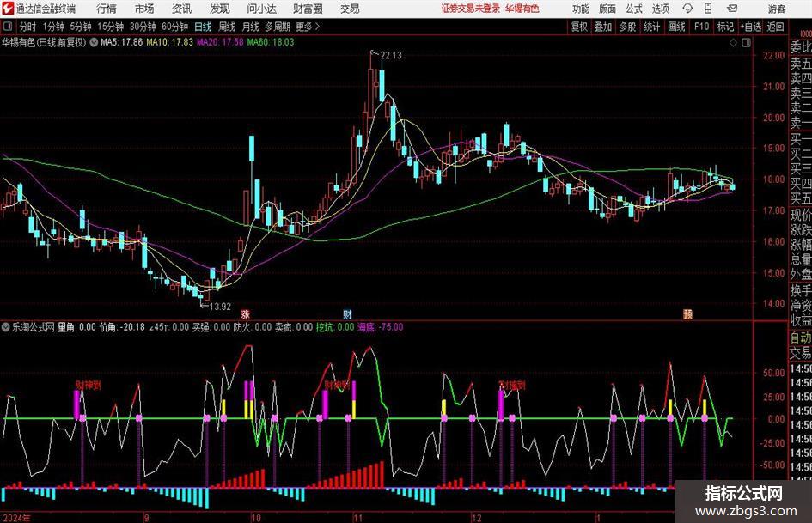The height and width of the screenshot is (523, 812).
Task: Open the 交易 menu
Action: click(350, 9)
